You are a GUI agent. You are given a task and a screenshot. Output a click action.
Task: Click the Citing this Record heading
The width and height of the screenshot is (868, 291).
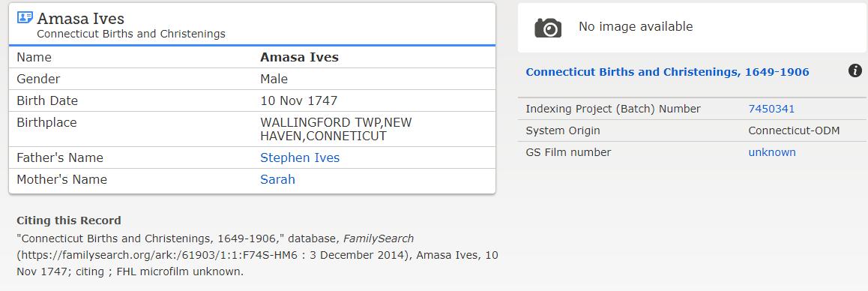(x=69, y=220)
